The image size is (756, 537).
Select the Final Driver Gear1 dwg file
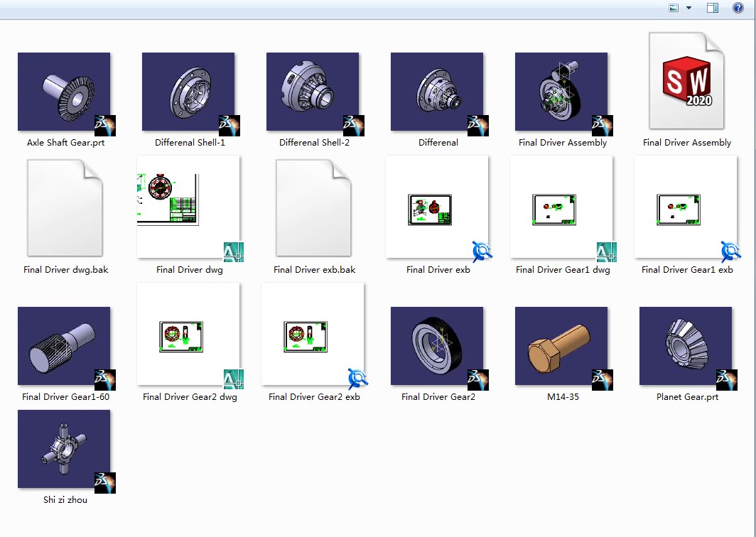click(x=562, y=207)
